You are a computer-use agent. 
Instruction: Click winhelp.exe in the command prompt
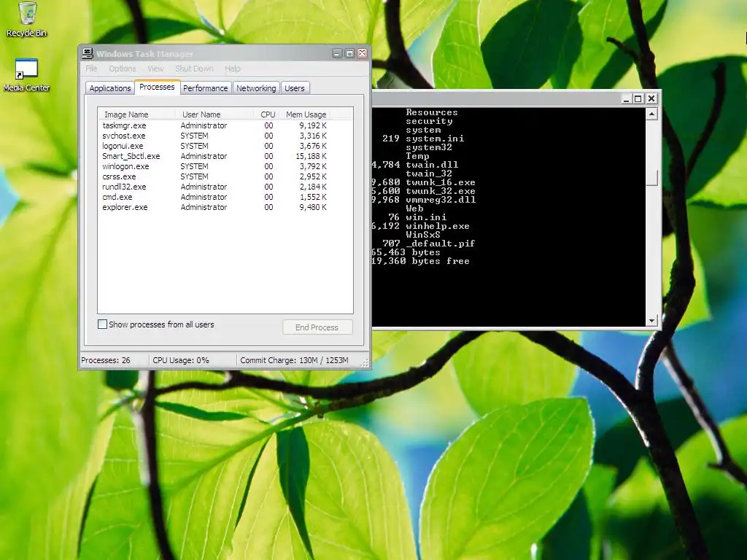click(x=438, y=226)
